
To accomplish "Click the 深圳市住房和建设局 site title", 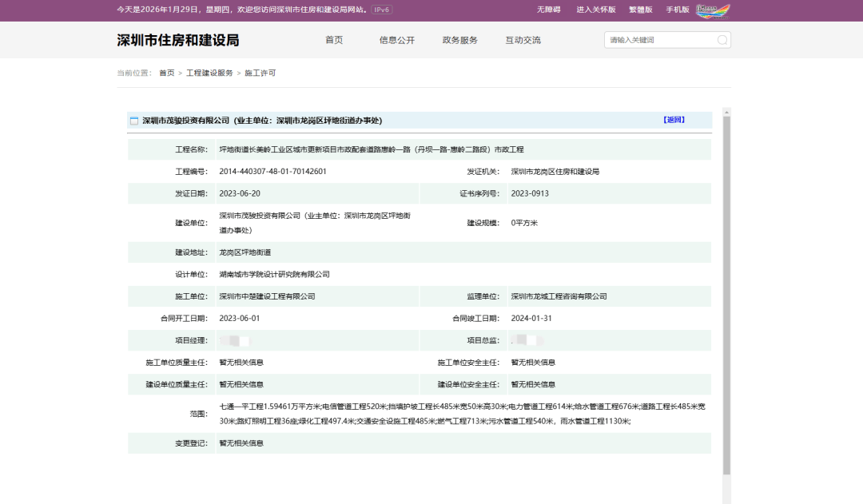I will [178, 40].
